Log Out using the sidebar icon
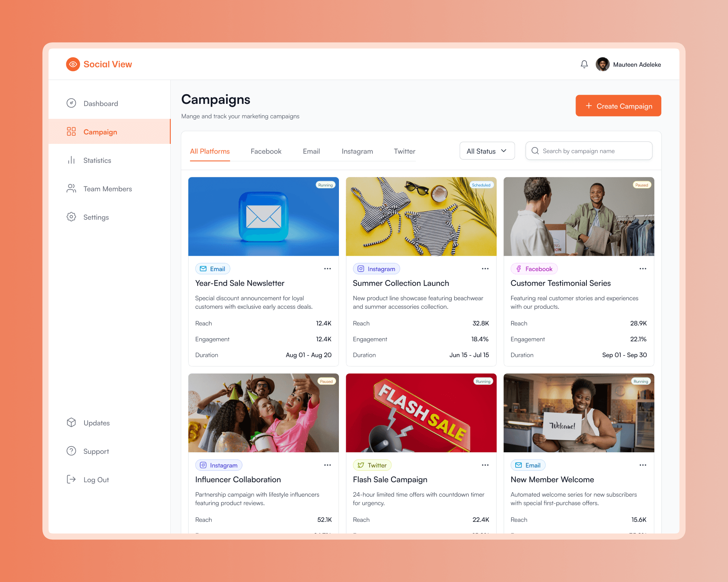Image resolution: width=728 pixels, height=582 pixels. (71, 479)
